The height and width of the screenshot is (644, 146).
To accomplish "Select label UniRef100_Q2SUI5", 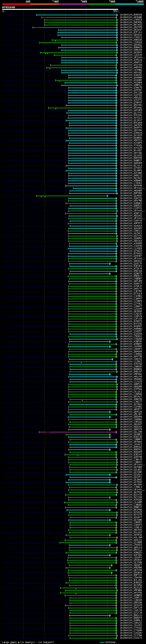I will (x=131, y=605).
